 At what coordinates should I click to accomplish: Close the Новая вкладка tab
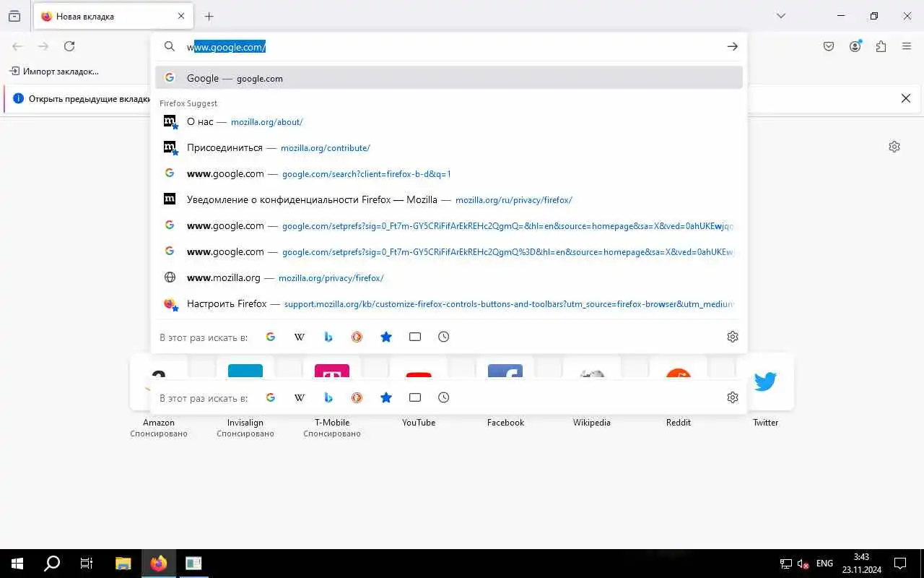pyautogui.click(x=181, y=16)
